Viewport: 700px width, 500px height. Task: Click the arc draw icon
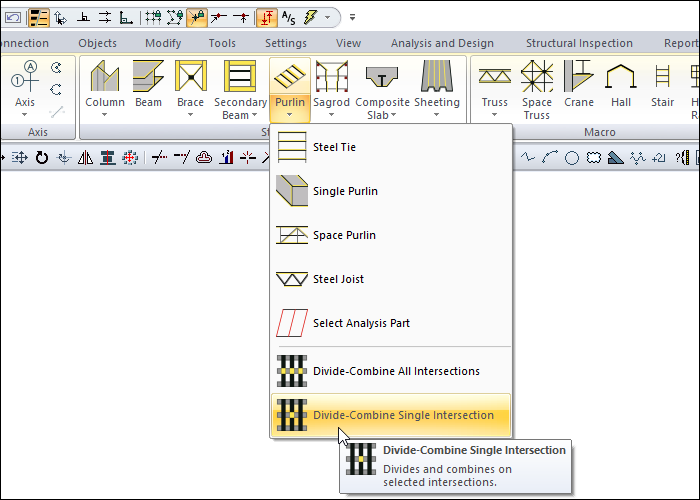(x=550, y=157)
